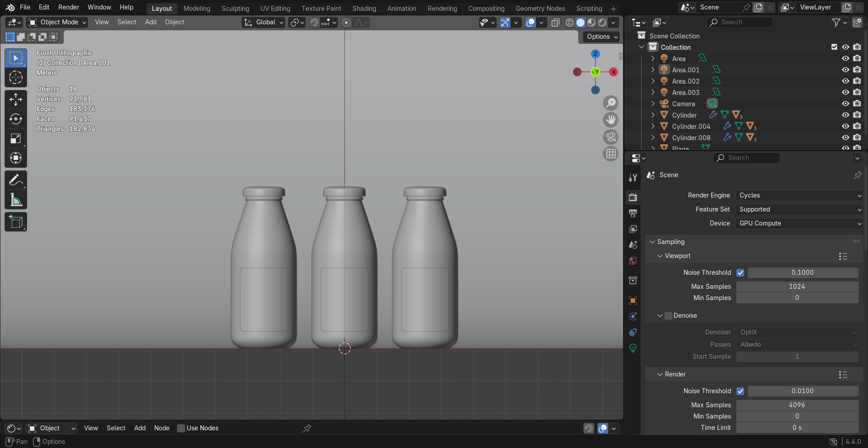The image size is (868, 448).
Task: Enable the Denoise checkbox
Action: [x=669, y=316]
